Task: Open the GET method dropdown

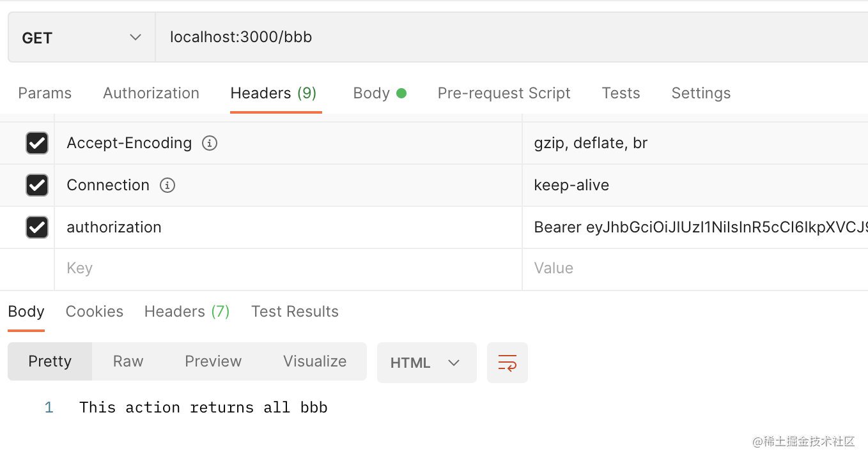Action: [x=81, y=38]
